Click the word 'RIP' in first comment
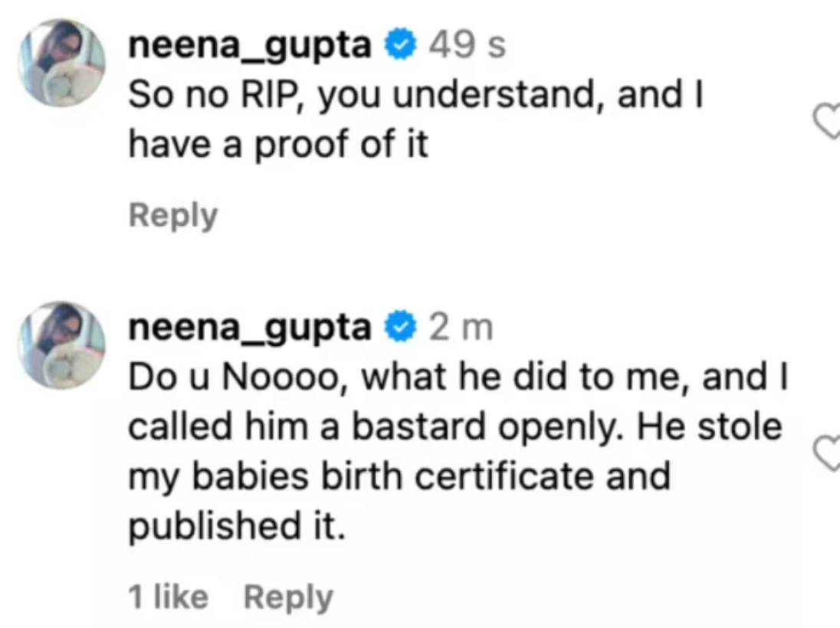This screenshot has height=628, width=840. 265,95
